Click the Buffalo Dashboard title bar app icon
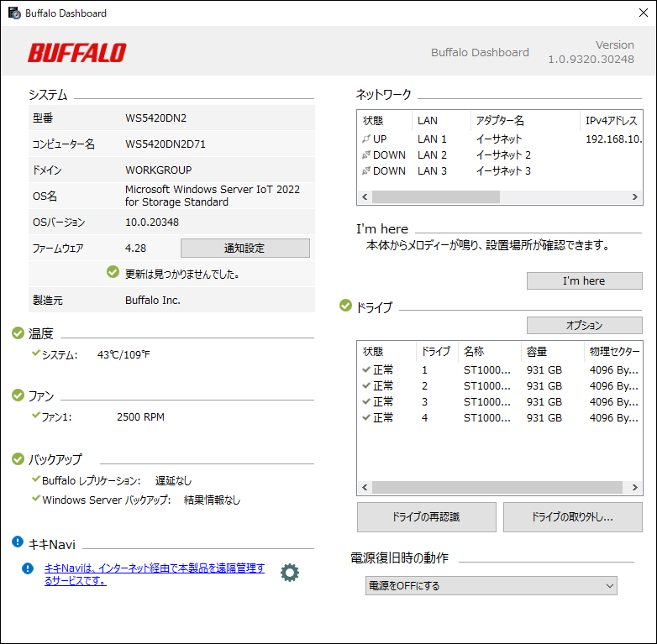The image size is (657, 644). pyautogui.click(x=13, y=13)
